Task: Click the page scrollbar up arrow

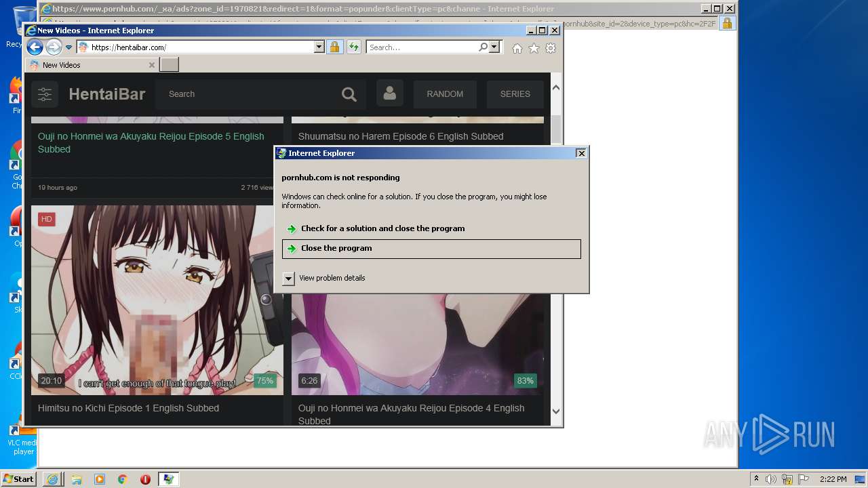Action: click(556, 87)
